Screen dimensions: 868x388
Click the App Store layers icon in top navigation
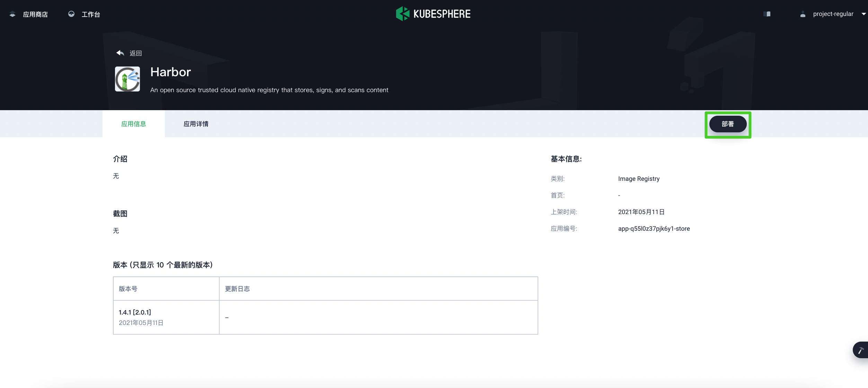(12, 14)
